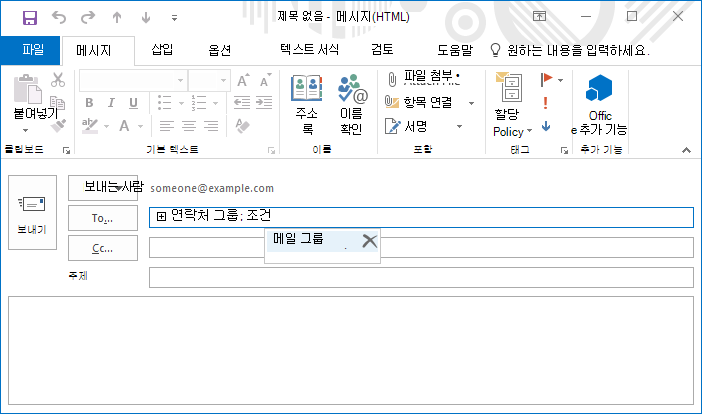Align text left
Viewport: 702px width, 414px height.
167,126
